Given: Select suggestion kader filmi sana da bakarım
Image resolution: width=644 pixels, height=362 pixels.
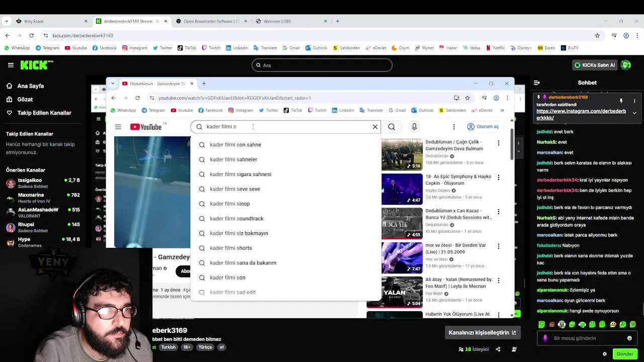Looking at the screenshot, I should click(x=285, y=263).
